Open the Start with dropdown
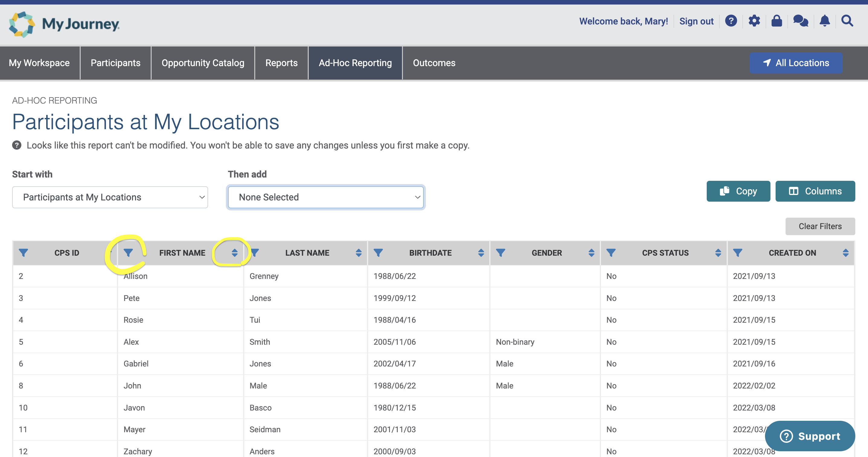Viewport: 868px width, 457px height. click(x=110, y=197)
